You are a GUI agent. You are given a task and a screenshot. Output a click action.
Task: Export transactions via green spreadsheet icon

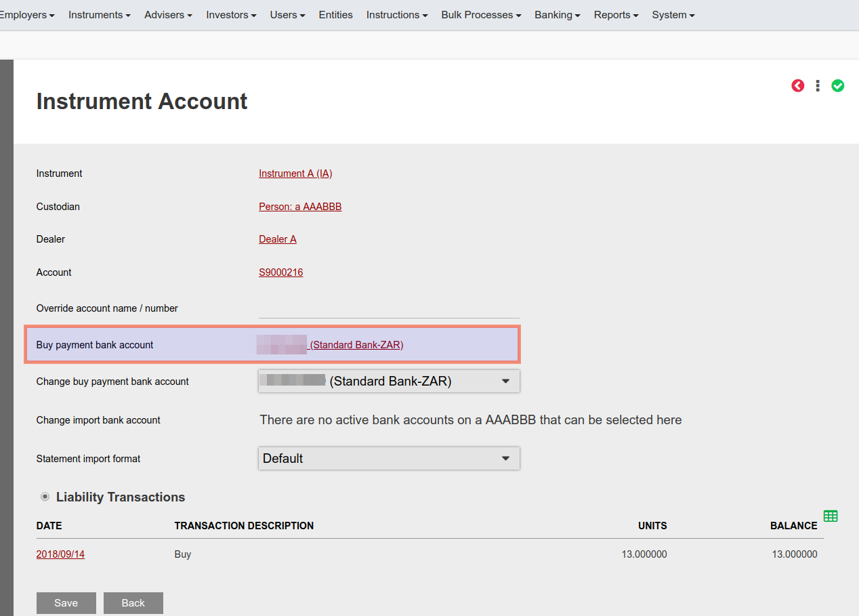pyautogui.click(x=831, y=516)
